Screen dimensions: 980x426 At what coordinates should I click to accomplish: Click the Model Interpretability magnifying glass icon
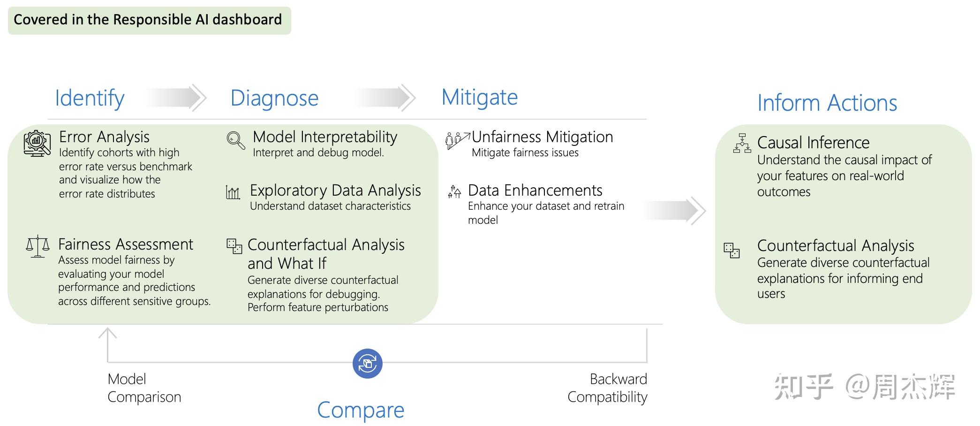pos(235,140)
